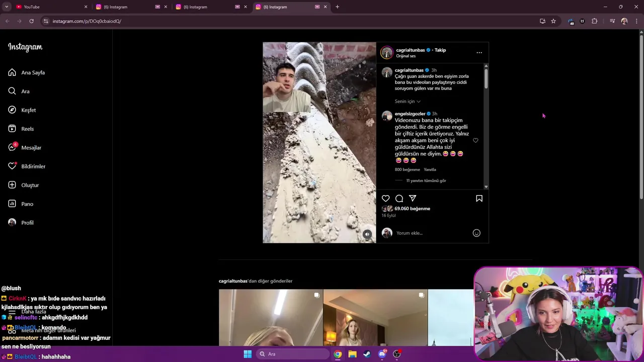
Task: Click engelsizgozler commenter avatar
Action: point(387,116)
